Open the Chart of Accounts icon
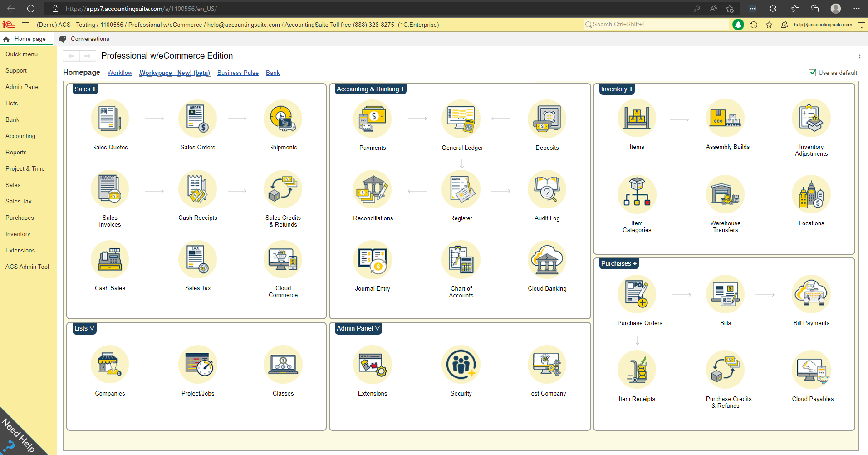Image resolution: width=868 pixels, height=455 pixels. tap(461, 260)
